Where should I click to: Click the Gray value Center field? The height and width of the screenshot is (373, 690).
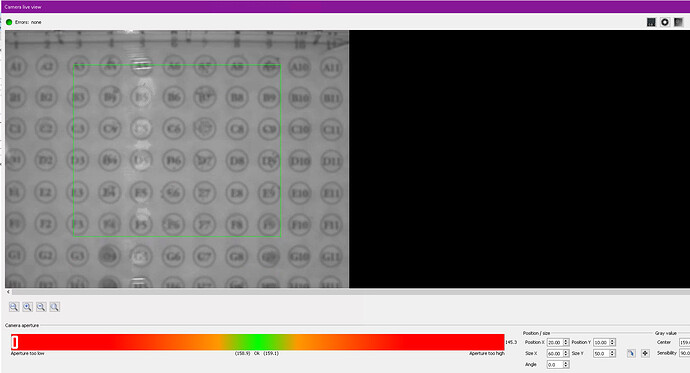pyautogui.click(x=684, y=342)
